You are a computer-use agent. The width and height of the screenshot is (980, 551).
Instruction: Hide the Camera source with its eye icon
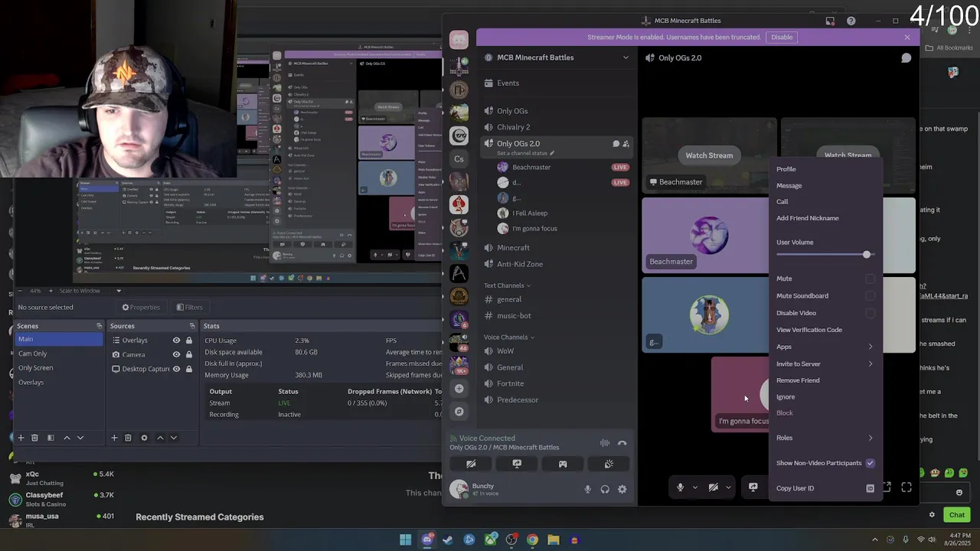tap(176, 355)
